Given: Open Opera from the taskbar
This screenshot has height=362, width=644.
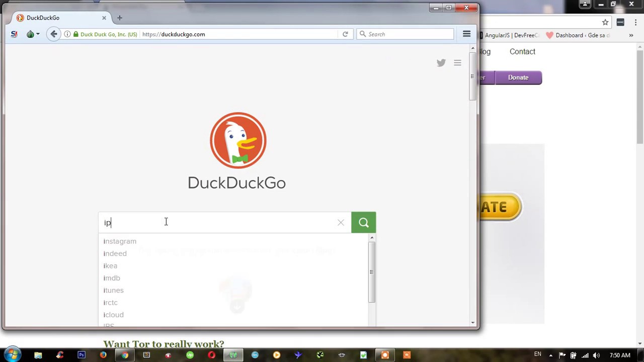Looking at the screenshot, I should (211, 355).
